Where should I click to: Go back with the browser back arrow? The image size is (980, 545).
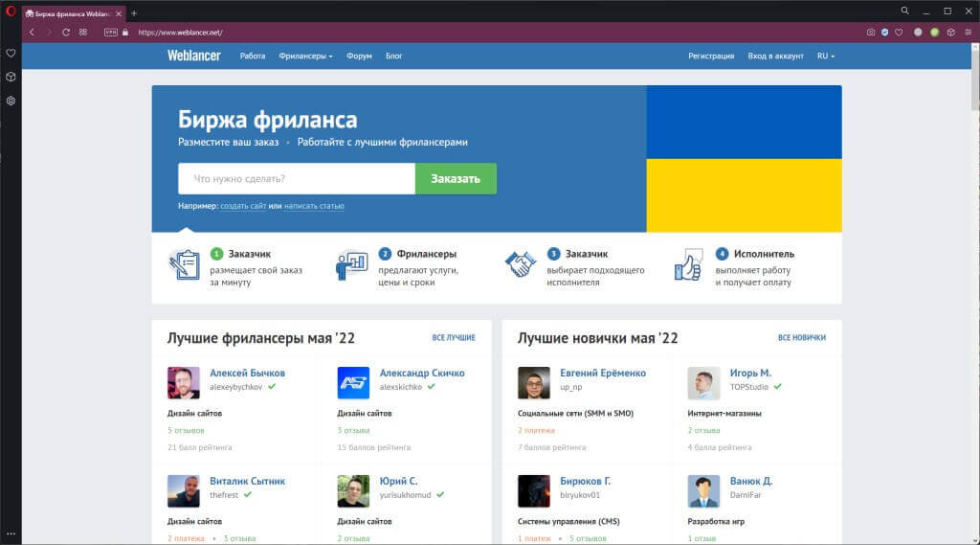tap(32, 32)
